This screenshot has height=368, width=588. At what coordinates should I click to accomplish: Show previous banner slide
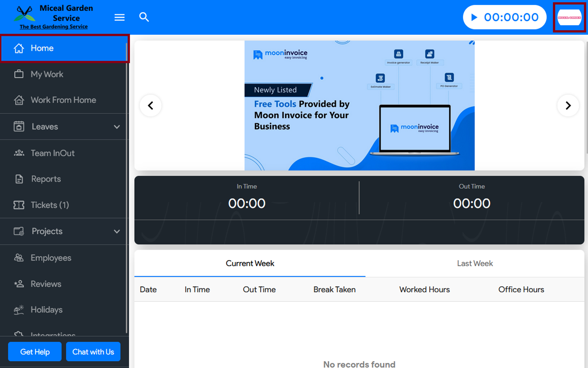[151, 105]
